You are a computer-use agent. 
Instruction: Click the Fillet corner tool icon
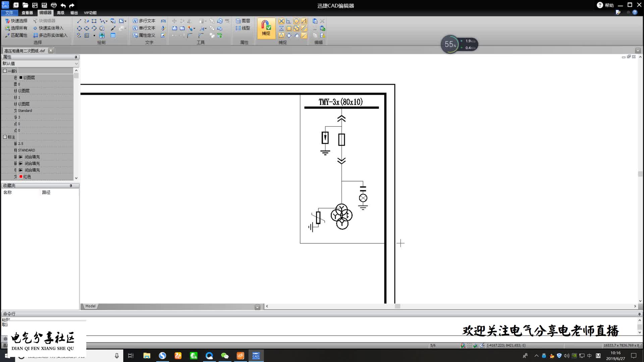click(x=190, y=36)
